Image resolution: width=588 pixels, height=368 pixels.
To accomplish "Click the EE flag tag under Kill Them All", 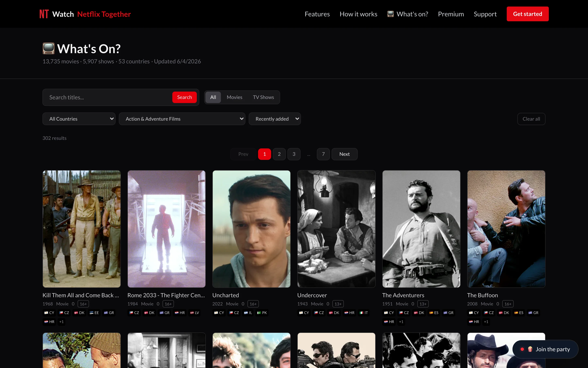I will click(94, 313).
